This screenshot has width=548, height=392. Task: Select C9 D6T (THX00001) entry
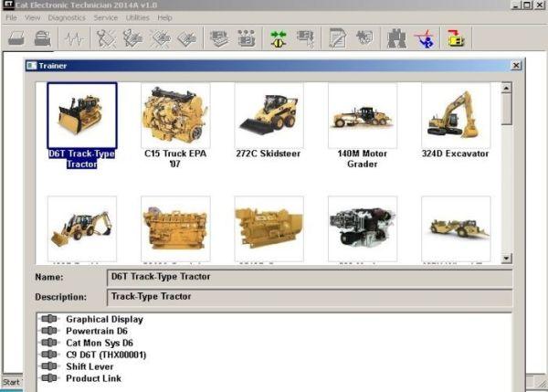pyautogui.click(x=106, y=355)
